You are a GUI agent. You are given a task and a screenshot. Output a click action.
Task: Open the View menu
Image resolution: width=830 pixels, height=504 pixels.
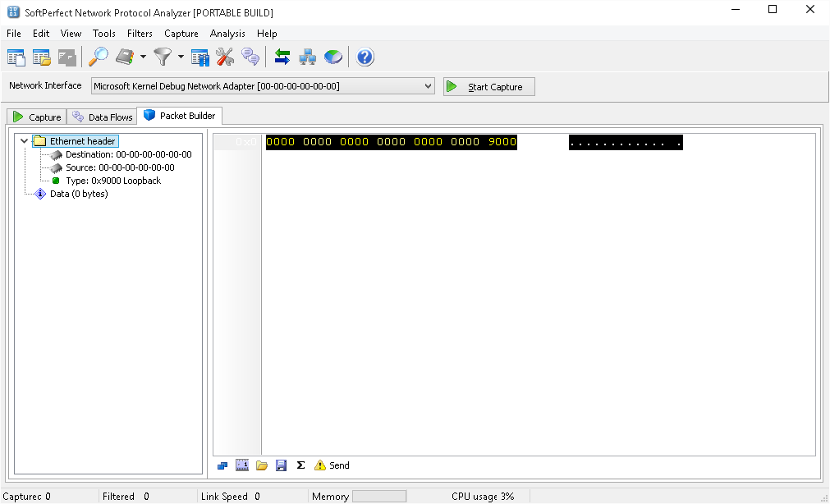[x=71, y=34]
